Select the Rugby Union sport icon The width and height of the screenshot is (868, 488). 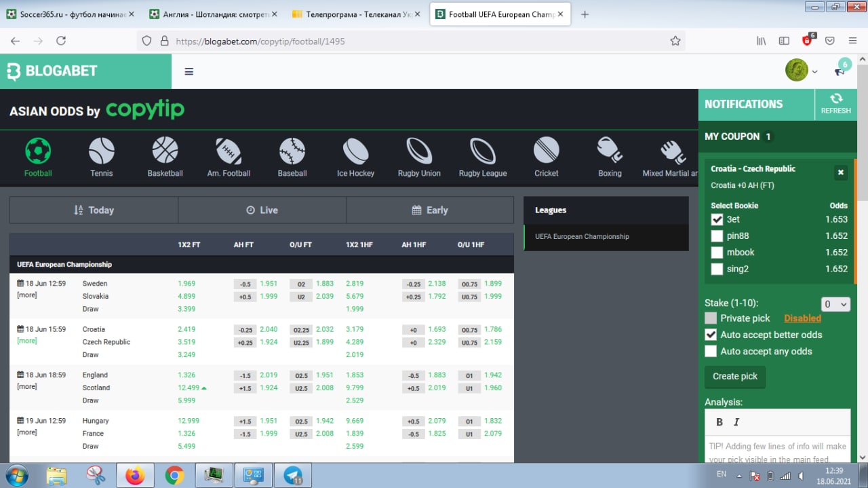419,151
